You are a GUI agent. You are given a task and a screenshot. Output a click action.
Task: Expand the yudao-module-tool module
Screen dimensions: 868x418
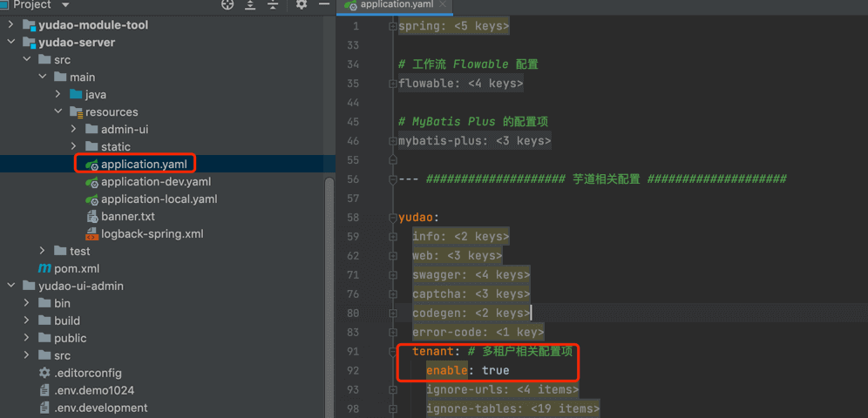click(x=11, y=25)
